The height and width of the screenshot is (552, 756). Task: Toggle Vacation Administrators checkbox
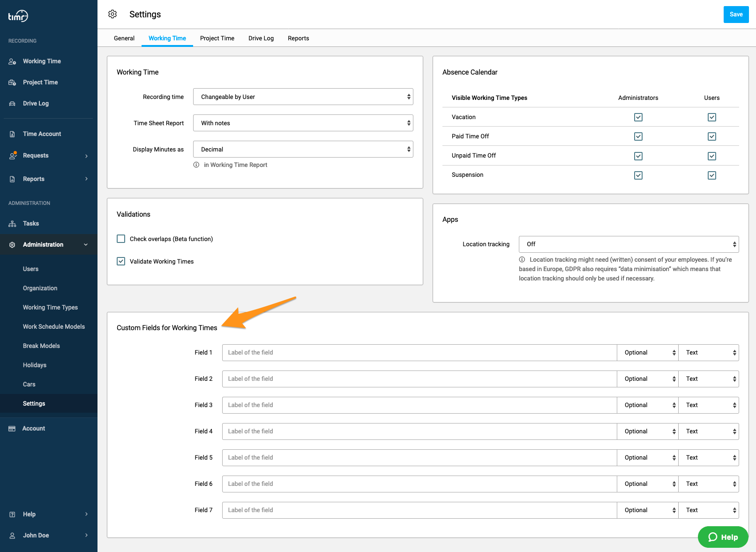click(x=638, y=117)
